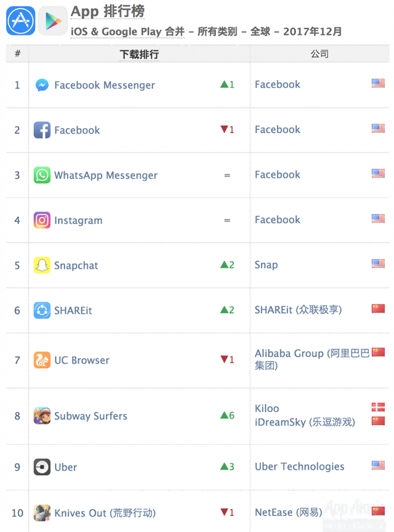Image resolution: width=394 pixels, height=532 pixels.
Task: Click the WhatsApp Messenger app icon
Action: 42,175
